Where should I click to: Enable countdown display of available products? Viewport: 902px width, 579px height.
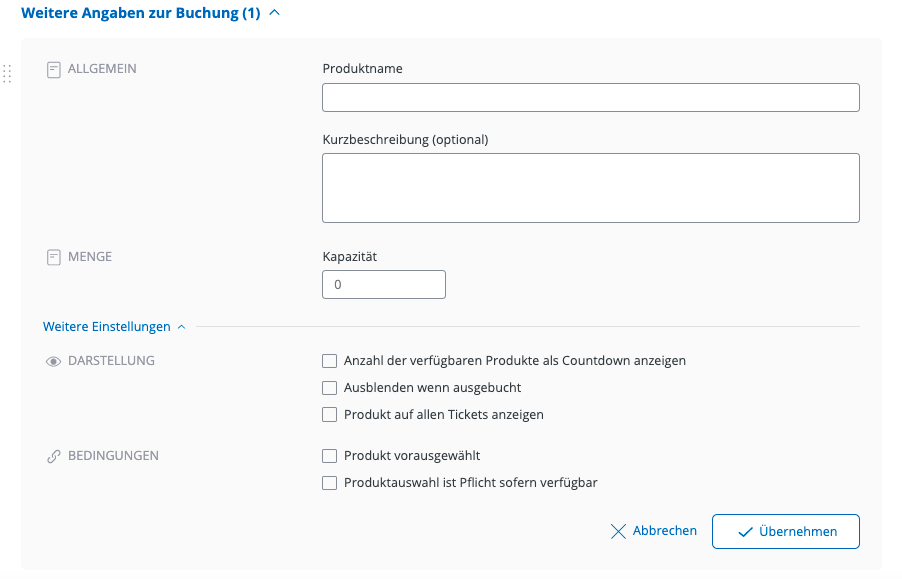pyautogui.click(x=329, y=361)
